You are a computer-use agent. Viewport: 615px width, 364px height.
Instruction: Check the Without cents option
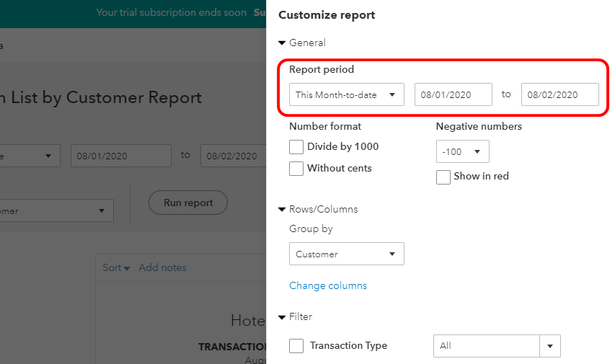(296, 169)
